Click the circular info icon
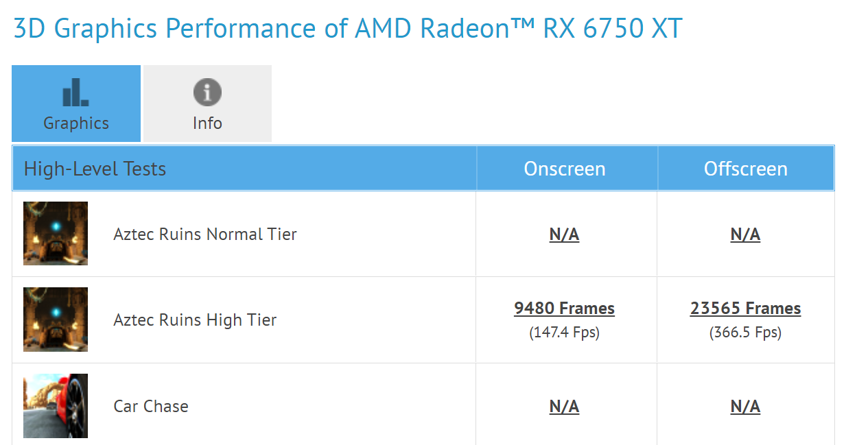Viewport: 868px width, 445px height. pyautogui.click(x=207, y=91)
